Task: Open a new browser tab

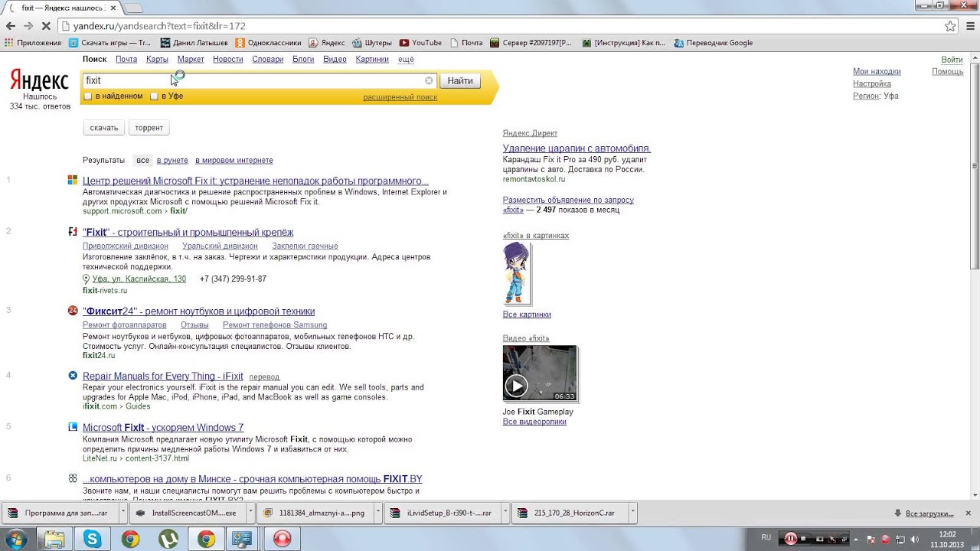Action: (x=132, y=8)
